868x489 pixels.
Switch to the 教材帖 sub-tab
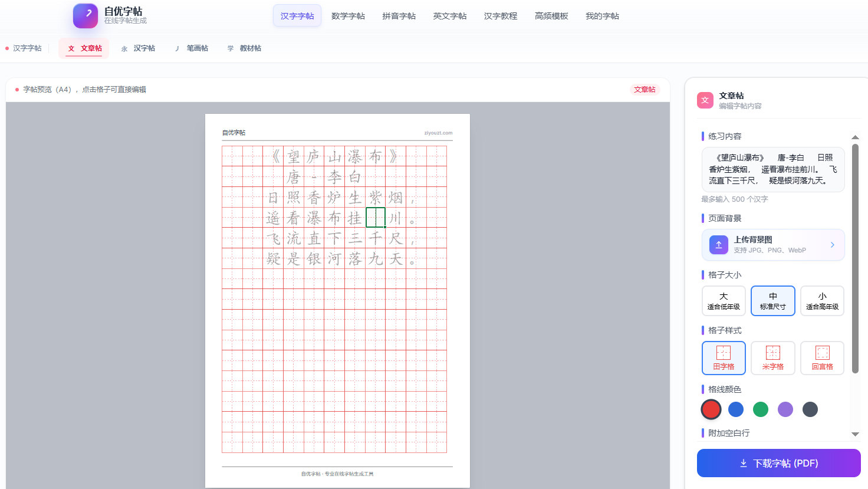(x=244, y=48)
